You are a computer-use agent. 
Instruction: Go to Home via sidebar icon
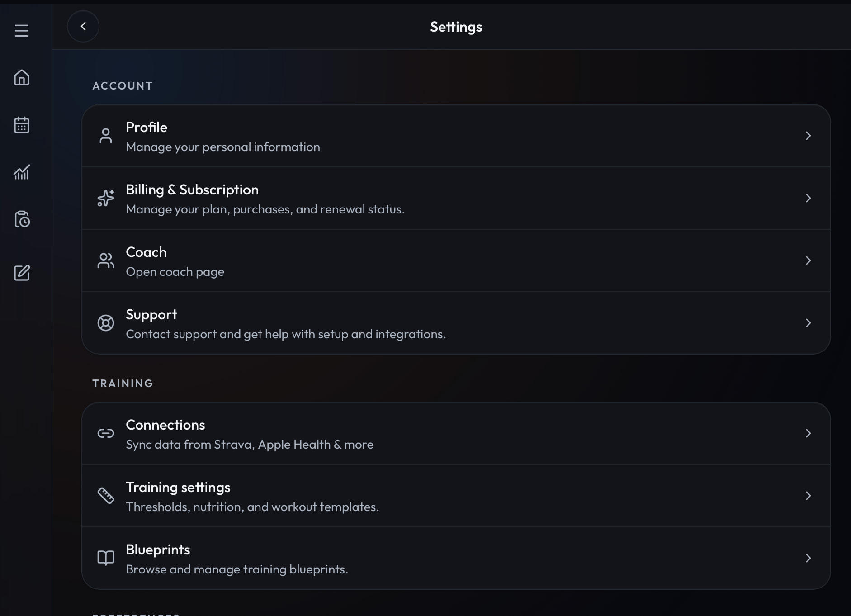pyautogui.click(x=21, y=78)
